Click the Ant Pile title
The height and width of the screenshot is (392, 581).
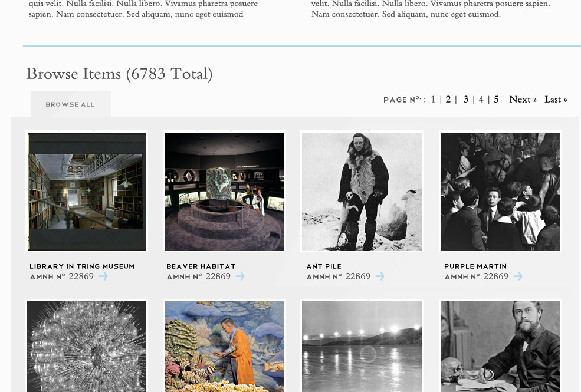pos(324,266)
